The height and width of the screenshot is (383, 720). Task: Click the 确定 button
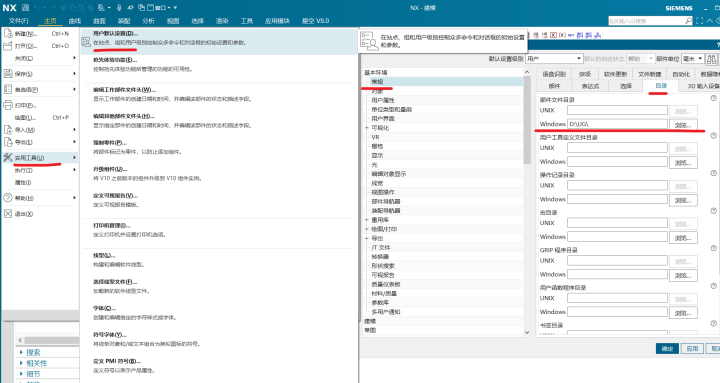(x=667, y=349)
